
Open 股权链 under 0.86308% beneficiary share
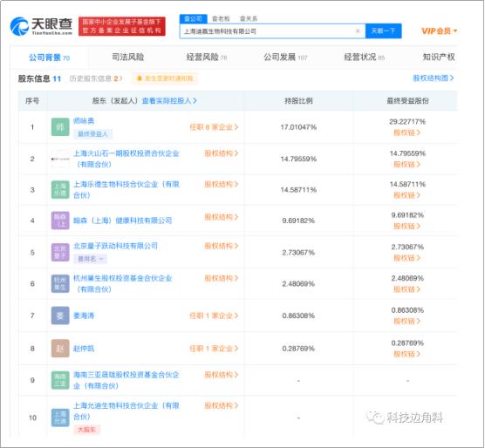point(407,321)
